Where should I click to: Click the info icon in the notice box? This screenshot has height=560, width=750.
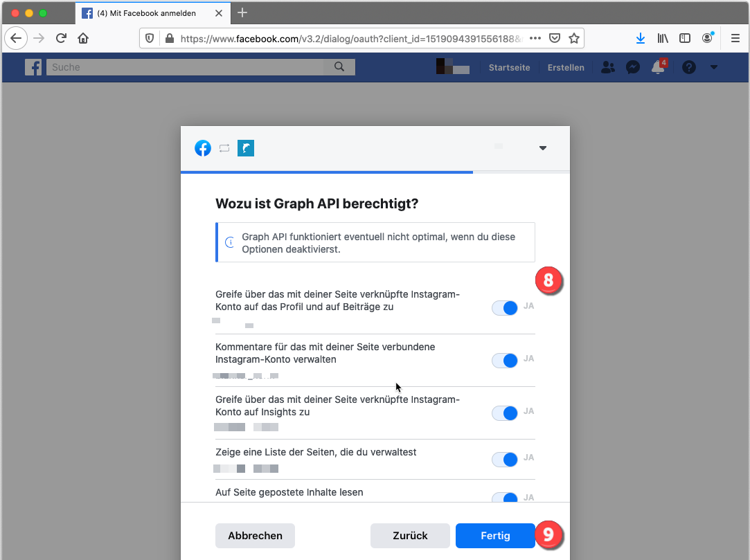coord(230,242)
